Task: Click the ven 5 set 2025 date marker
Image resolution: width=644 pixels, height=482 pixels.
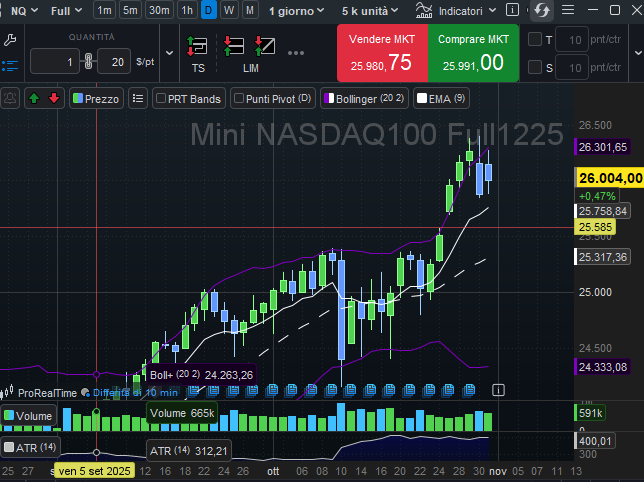Action: 94,471
